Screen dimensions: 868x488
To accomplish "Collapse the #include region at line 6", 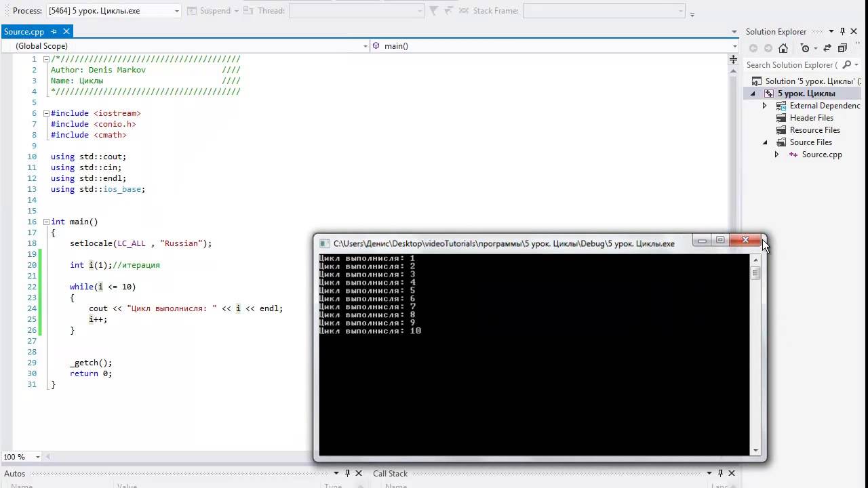I will [46, 113].
